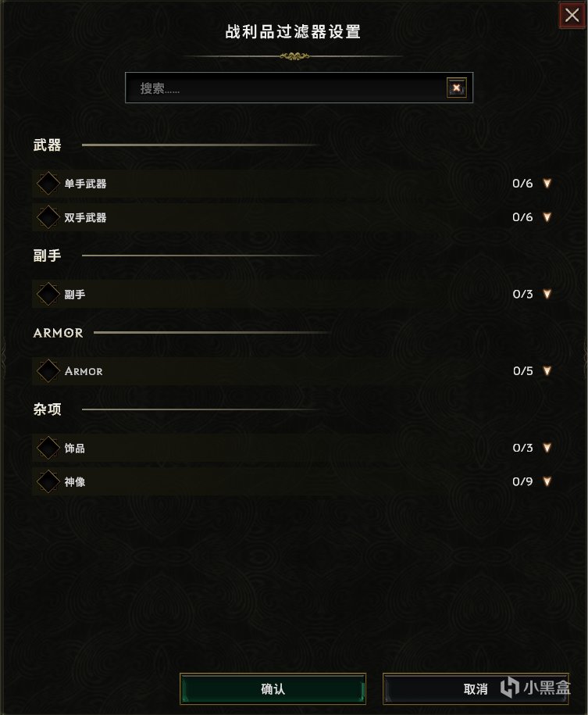Select the 饰品 row label

(x=75, y=448)
